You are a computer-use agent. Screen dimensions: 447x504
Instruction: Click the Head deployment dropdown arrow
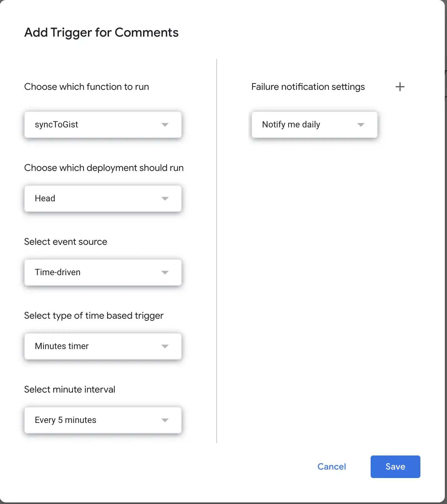click(165, 198)
